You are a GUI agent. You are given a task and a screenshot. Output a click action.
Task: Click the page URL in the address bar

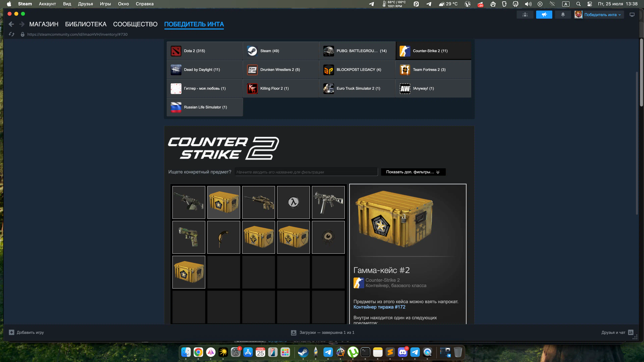coord(77,35)
